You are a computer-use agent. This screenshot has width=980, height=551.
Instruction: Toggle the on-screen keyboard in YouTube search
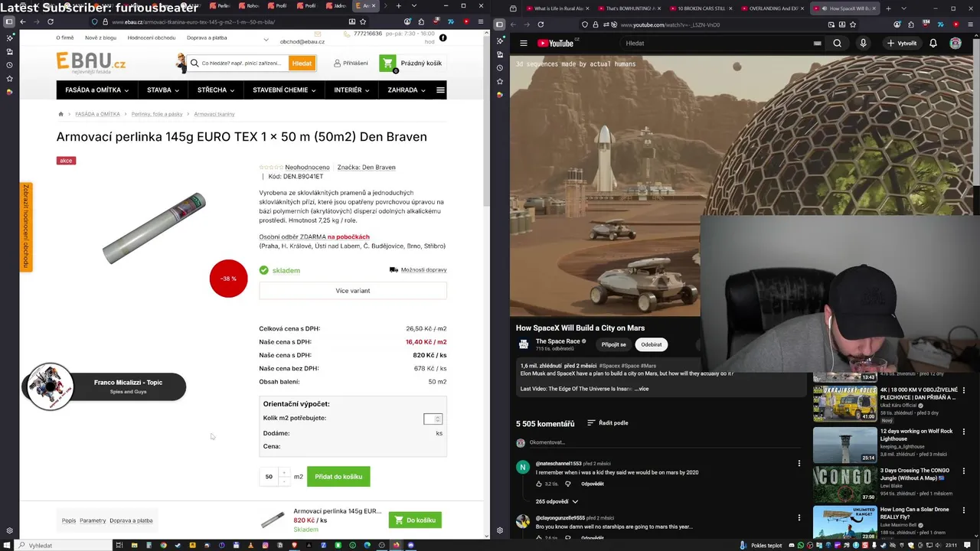click(817, 44)
